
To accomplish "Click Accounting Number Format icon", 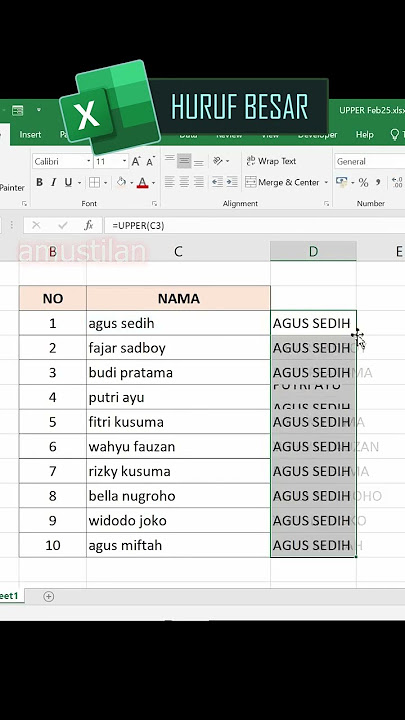I will point(342,182).
